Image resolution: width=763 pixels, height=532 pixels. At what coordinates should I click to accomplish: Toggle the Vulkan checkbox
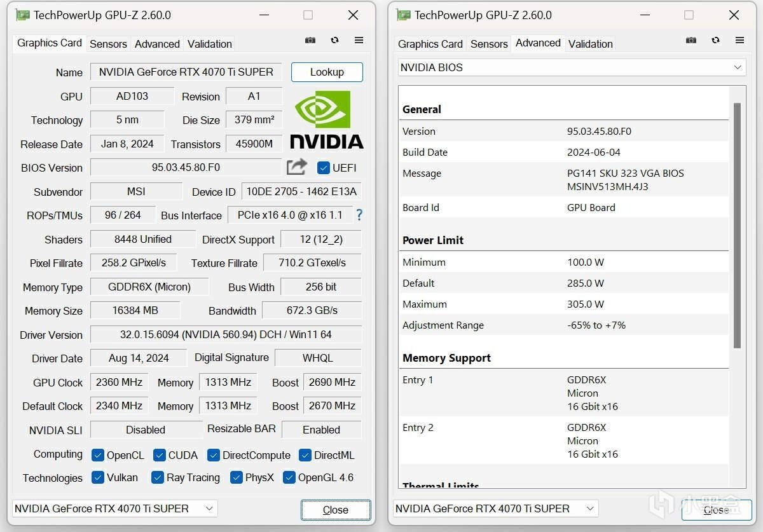click(x=98, y=477)
